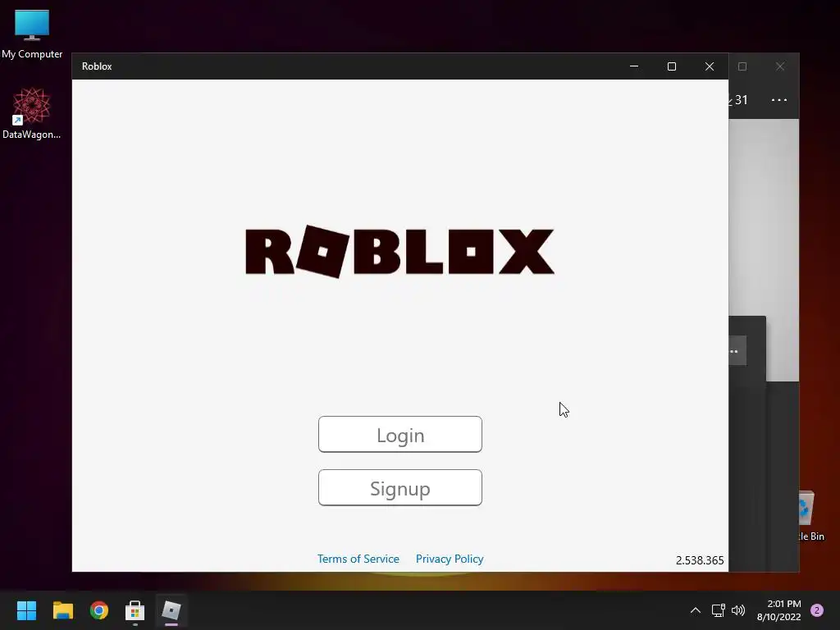Close the Roblox window
This screenshot has width=840, height=630.
(710, 66)
